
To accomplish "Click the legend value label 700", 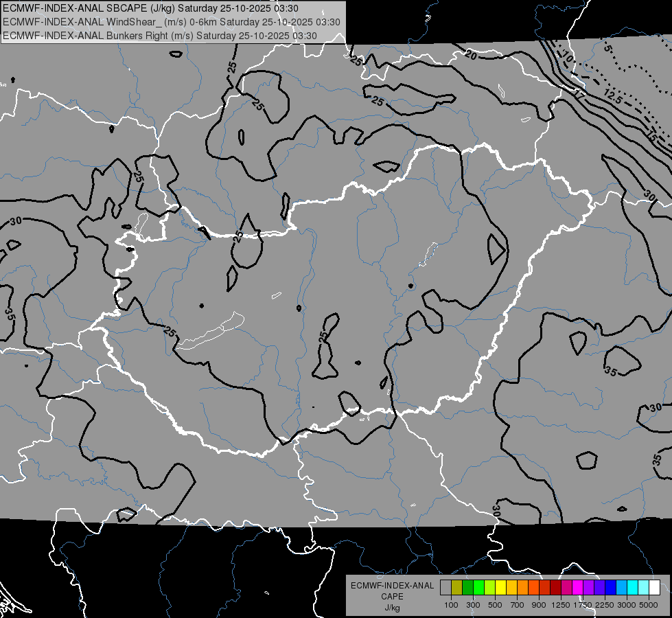I will pos(517,605).
